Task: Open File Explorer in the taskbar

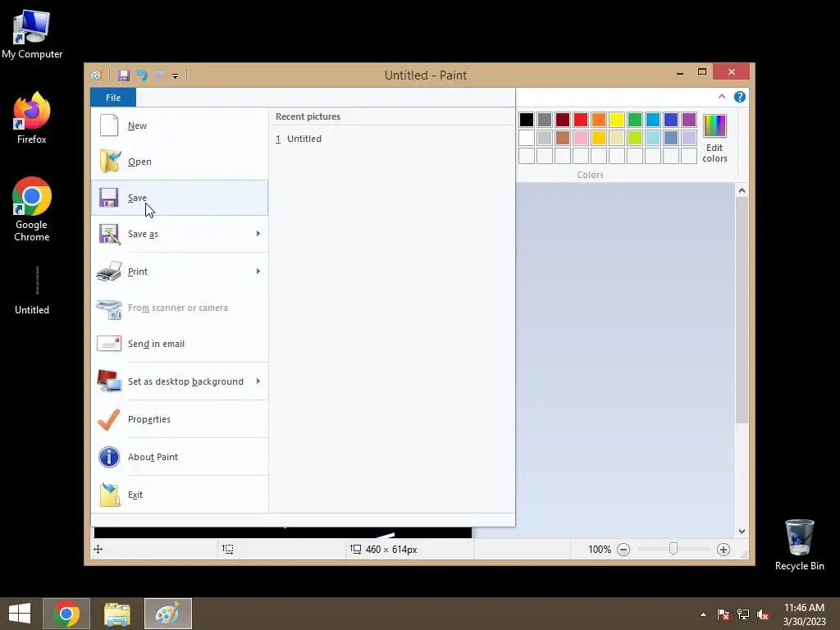Action: pos(117,614)
